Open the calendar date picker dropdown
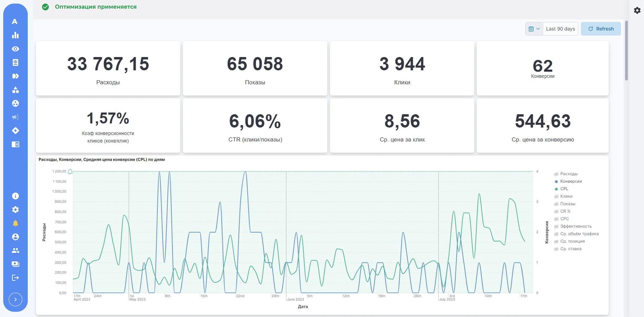Viewport: 644px width, 317px height. tap(534, 29)
